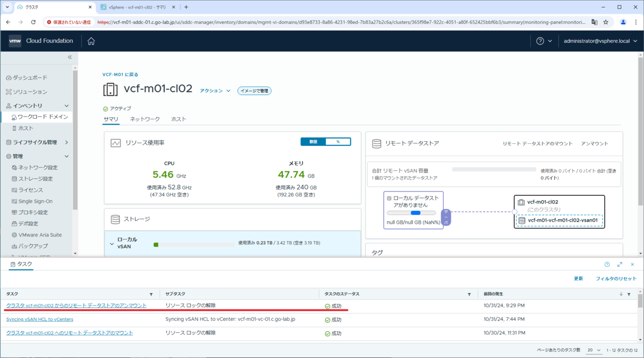This screenshot has height=358, width=644.
Task: Open VMware Aria Suite in the sidebar
Action: click(x=40, y=235)
